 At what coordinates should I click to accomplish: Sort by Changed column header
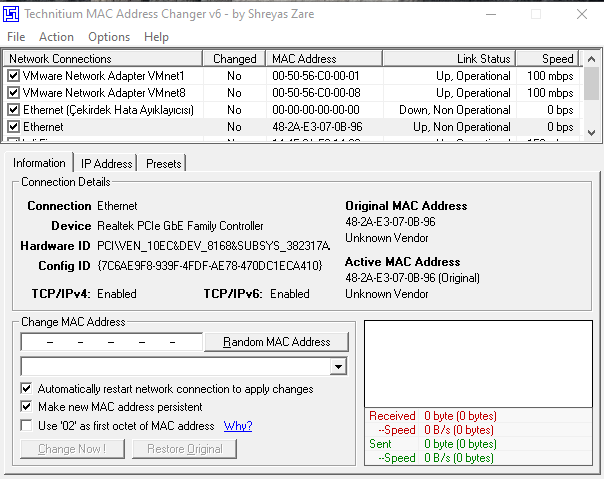point(234,59)
